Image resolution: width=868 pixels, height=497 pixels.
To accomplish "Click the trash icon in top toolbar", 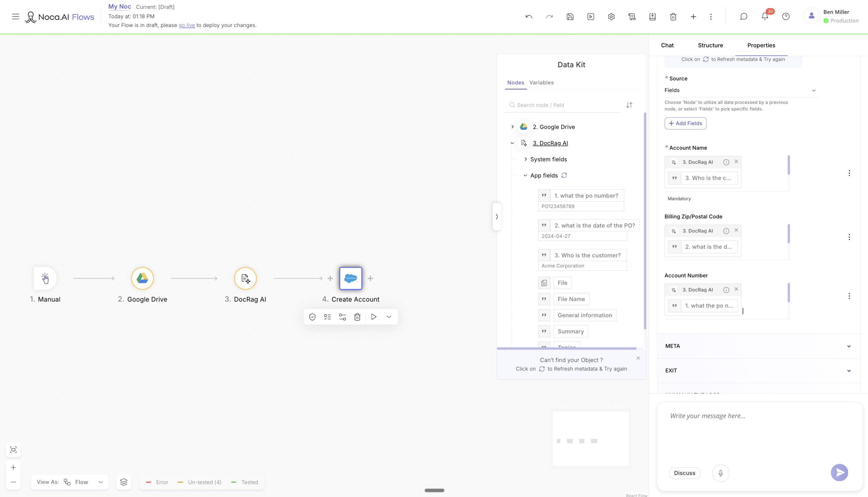I will (x=673, y=16).
